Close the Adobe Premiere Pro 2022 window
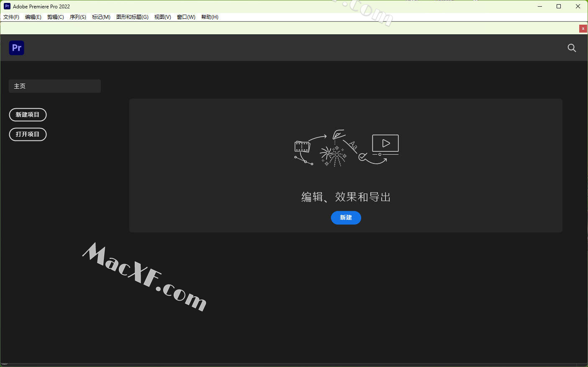Viewport: 588px width, 367px height. click(578, 6)
